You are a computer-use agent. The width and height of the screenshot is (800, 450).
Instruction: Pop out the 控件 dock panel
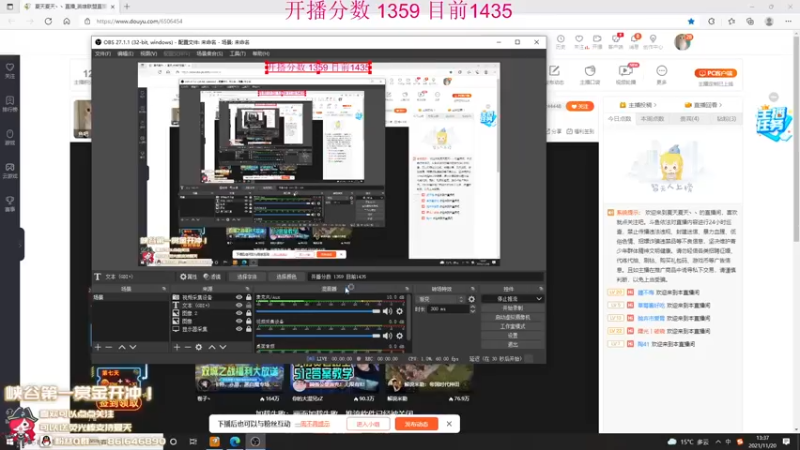(540, 289)
